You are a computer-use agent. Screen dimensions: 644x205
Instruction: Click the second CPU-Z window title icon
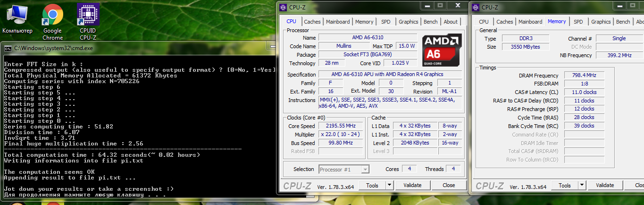(476, 7)
